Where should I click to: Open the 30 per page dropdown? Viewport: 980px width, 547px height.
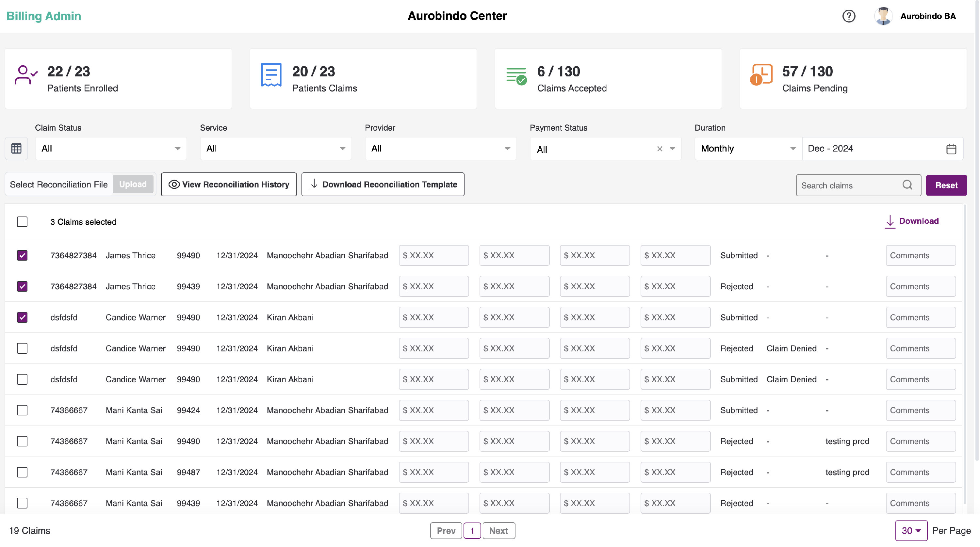(911, 531)
